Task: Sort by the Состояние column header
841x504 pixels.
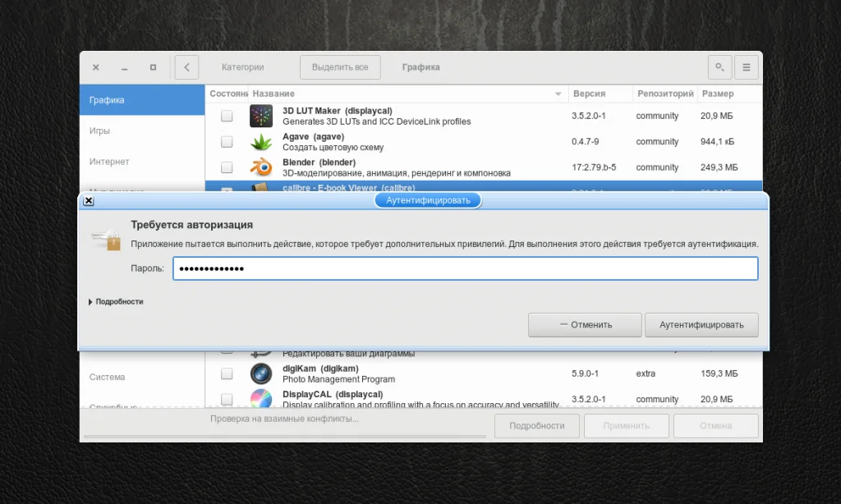Action: [227, 94]
